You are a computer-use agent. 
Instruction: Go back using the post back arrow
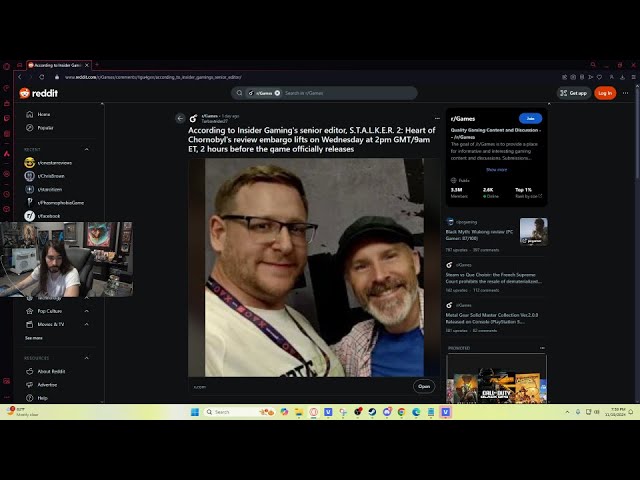[180, 118]
